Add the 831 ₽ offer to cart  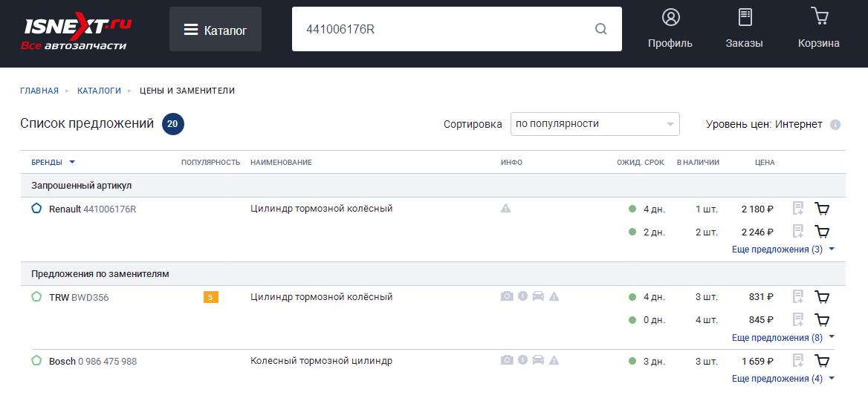click(x=823, y=296)
